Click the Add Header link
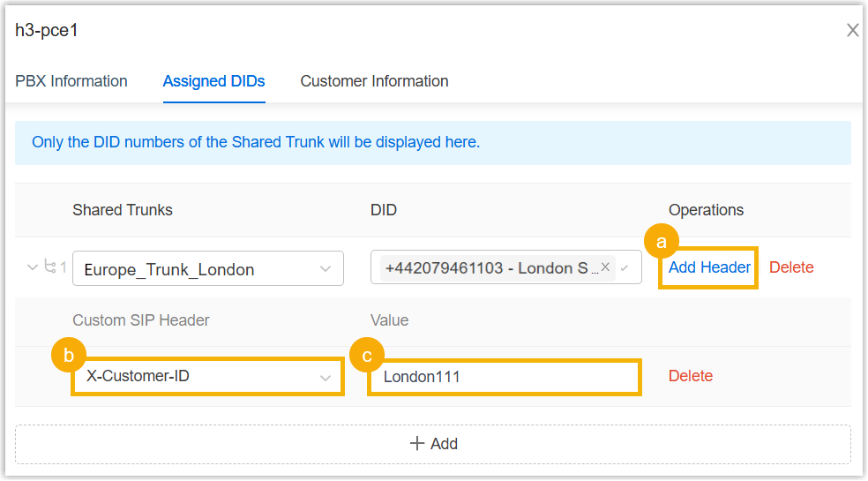The image size is (868, 481). pos(709,267)
